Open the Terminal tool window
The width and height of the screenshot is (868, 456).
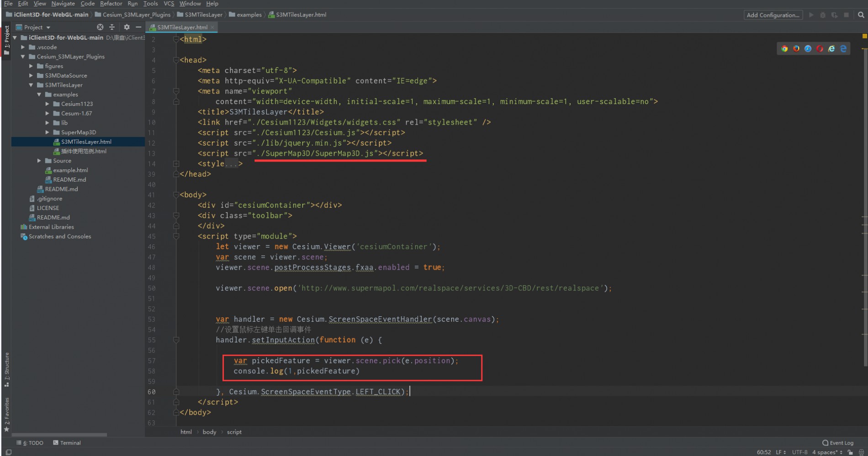[67, 443]
